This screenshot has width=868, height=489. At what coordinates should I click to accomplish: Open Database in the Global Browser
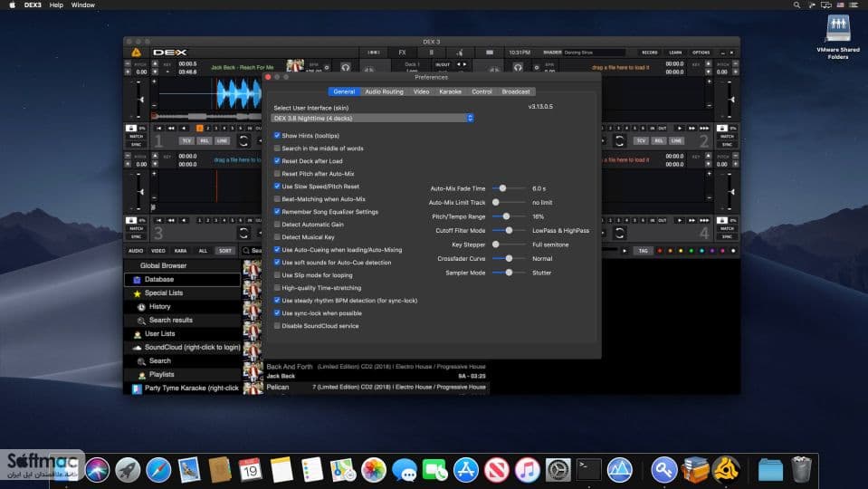[x=183, y=280]
